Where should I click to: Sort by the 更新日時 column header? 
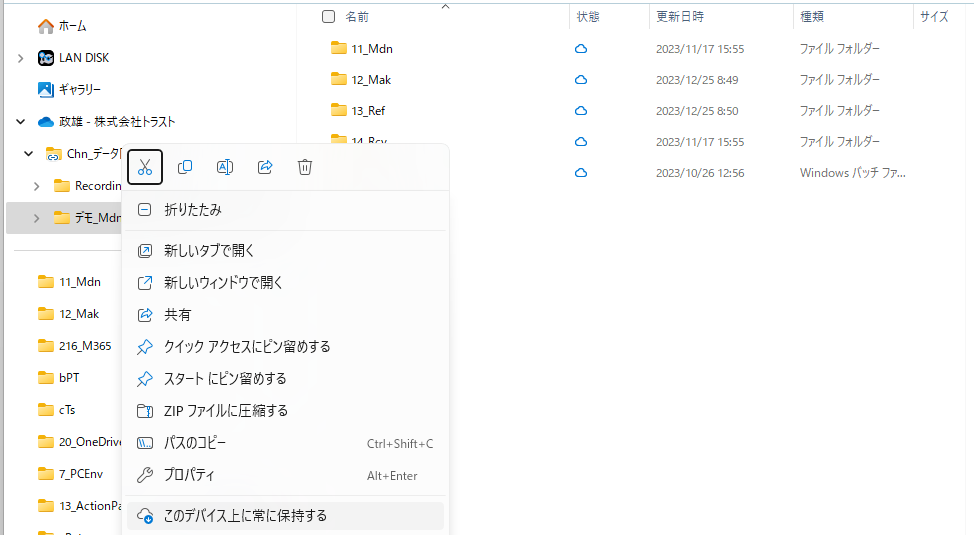[x=680, y=16]
